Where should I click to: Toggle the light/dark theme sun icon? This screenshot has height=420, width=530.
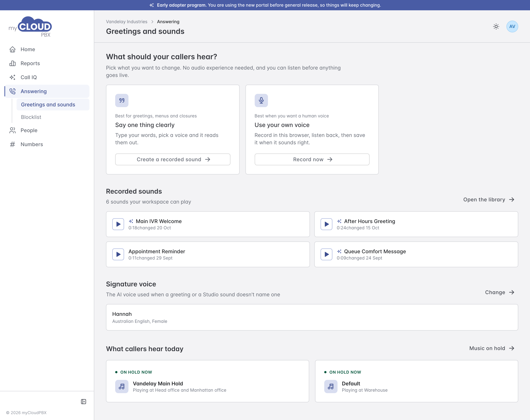coord(496,27)
